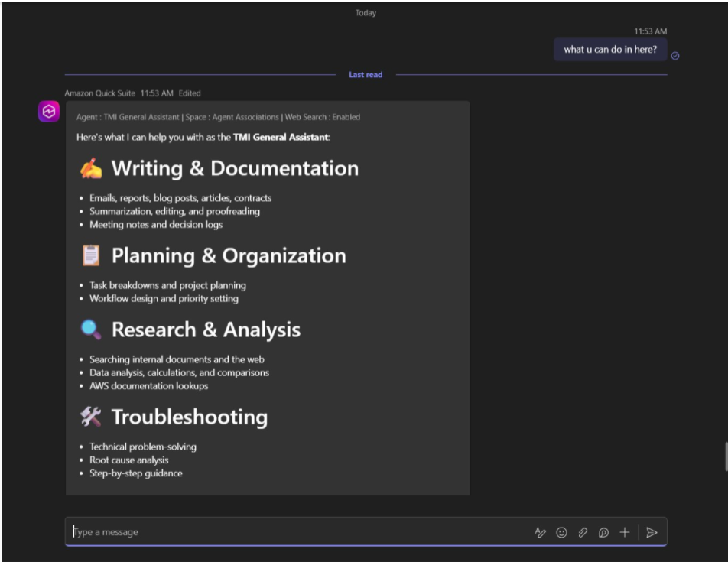Click 'Summarization, editing, and proofreading' bullet
The height and width of the screenshot is (562, 728).
(x=174, y=212)
